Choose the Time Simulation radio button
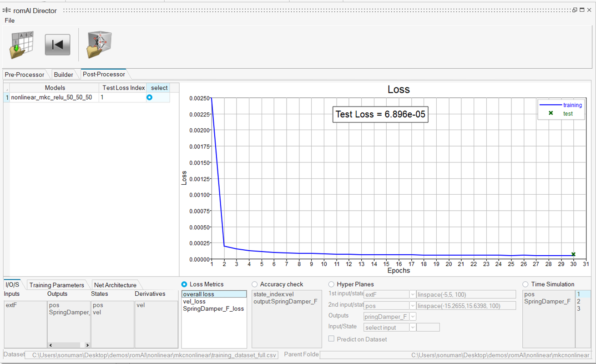Image resolution: width=596 pixels, height=364 pixels. pos(525,284)
